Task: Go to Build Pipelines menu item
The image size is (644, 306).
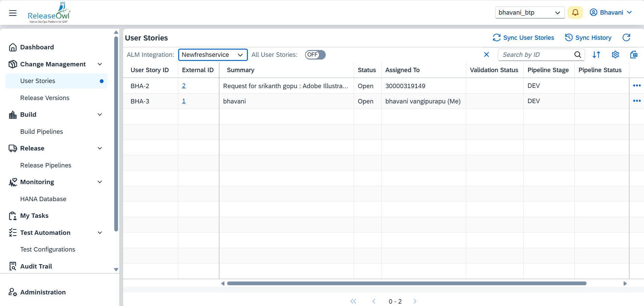Action: (x=41, y=132)
